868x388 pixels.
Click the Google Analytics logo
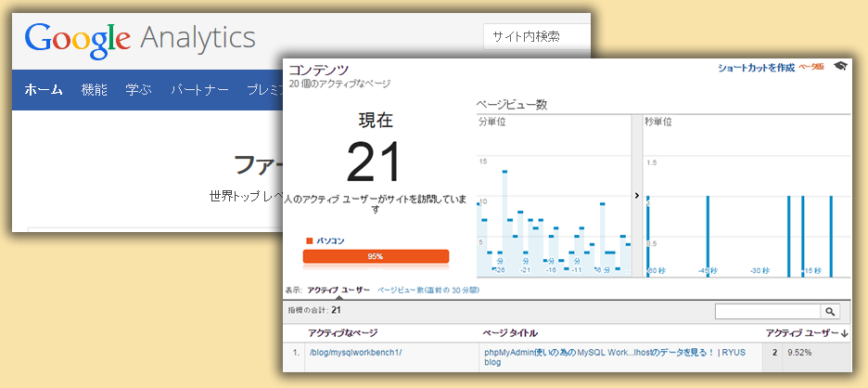click(x=140, y=39)
